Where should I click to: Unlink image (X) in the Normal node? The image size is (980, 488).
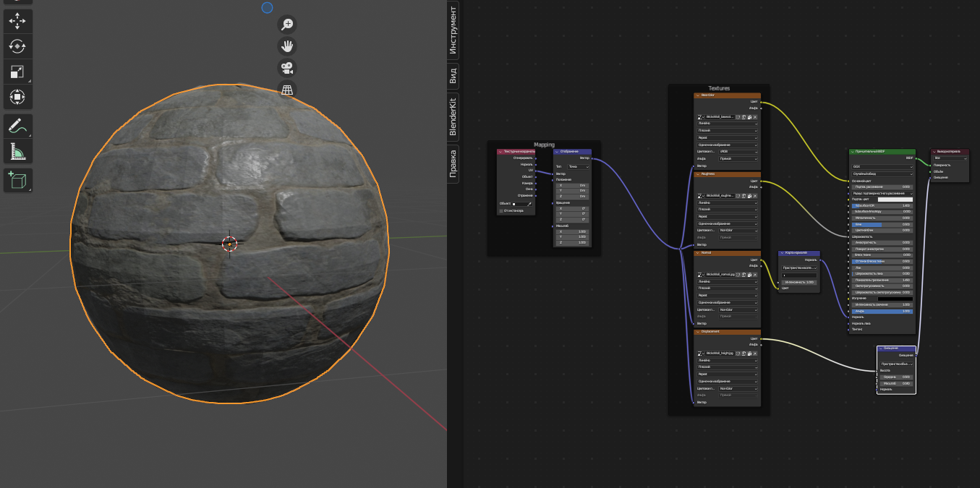tap(755, 275)
